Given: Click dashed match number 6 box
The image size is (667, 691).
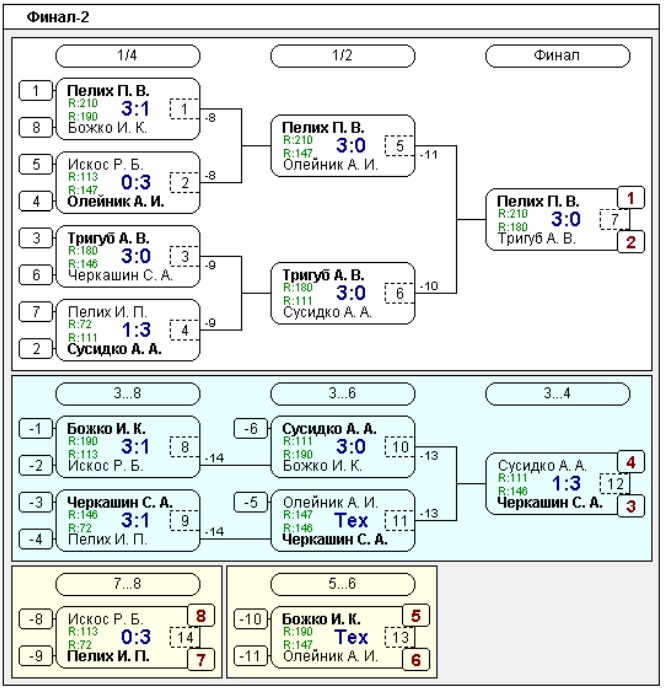Looking at the screenshot, I should (x=399, y=293).
